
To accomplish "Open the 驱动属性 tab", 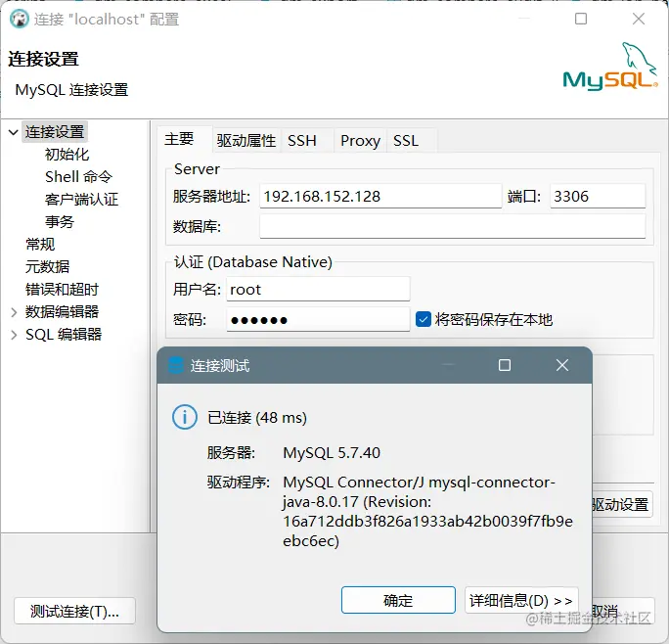I will tap(245, 141).
